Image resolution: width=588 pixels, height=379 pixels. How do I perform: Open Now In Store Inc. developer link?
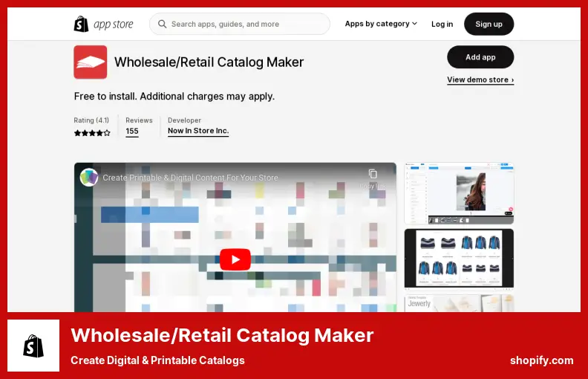pyautogui.click(x=198, y=131)
